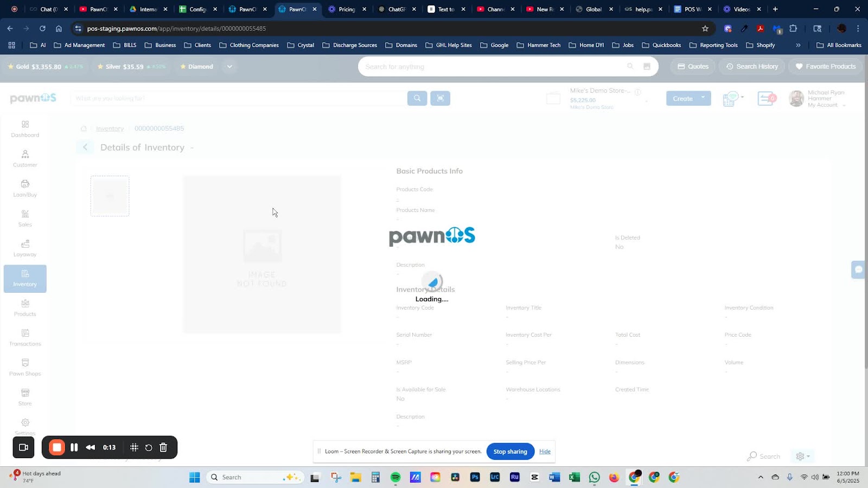
Task: Restart the Loom recording
Action: click(x=149, y=447)
